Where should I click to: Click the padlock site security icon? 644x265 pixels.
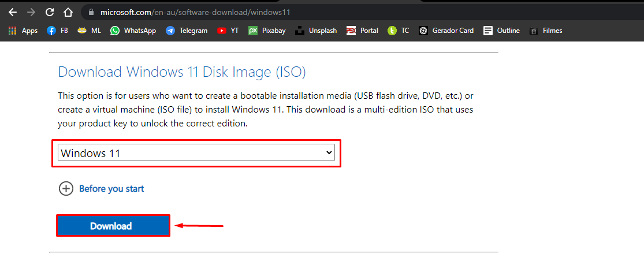pos(89,12)
